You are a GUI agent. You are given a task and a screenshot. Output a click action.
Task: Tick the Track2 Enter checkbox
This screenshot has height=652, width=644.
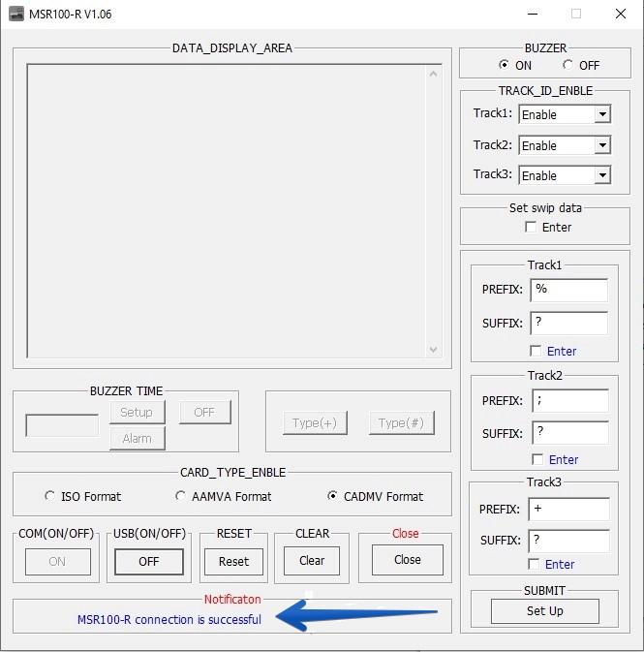537,459
